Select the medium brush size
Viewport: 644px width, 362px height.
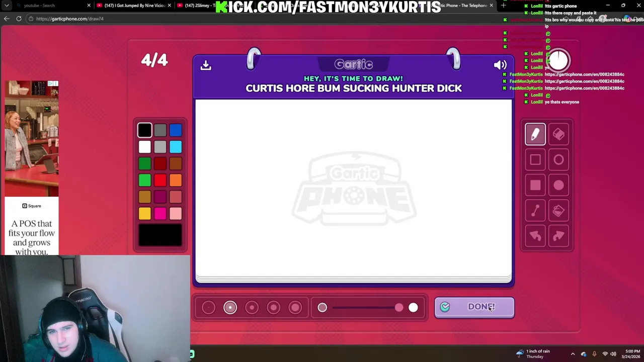252,307
